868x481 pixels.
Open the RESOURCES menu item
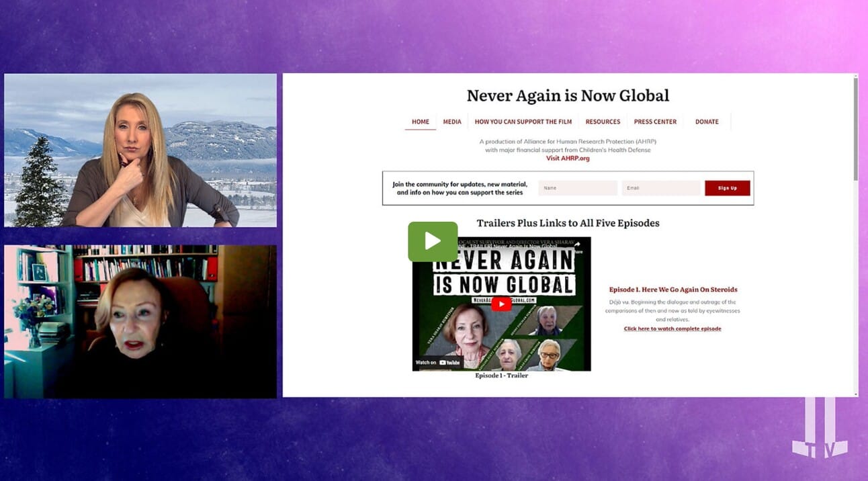pyautogui.click(x=603, y=122)
